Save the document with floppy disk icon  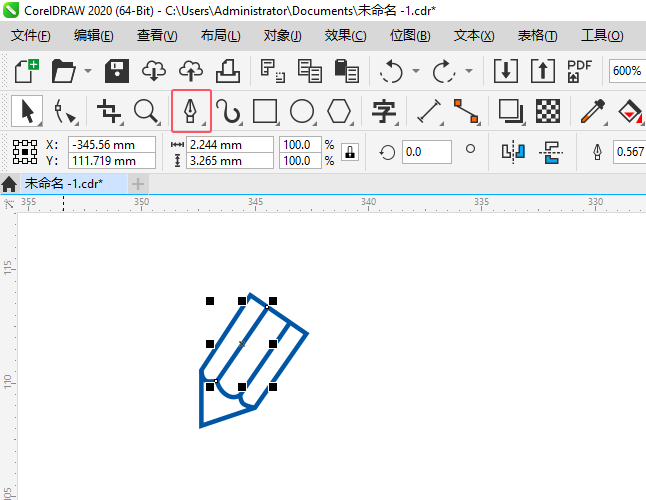tap(117, 71)
